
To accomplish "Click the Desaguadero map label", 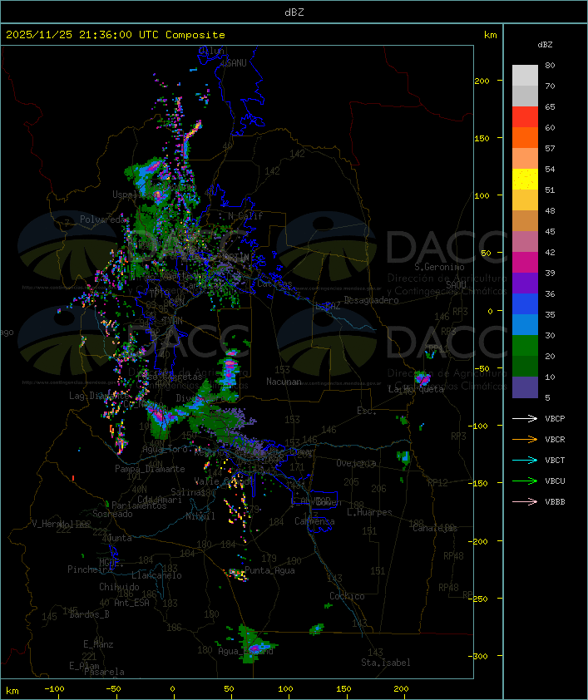I will [371, 300].
